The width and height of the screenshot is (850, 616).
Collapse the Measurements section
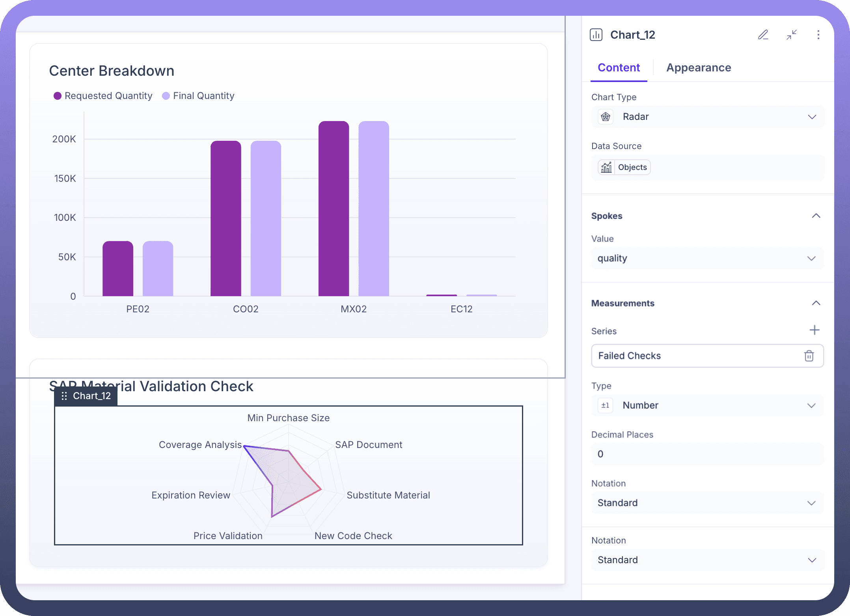[816, 303]
